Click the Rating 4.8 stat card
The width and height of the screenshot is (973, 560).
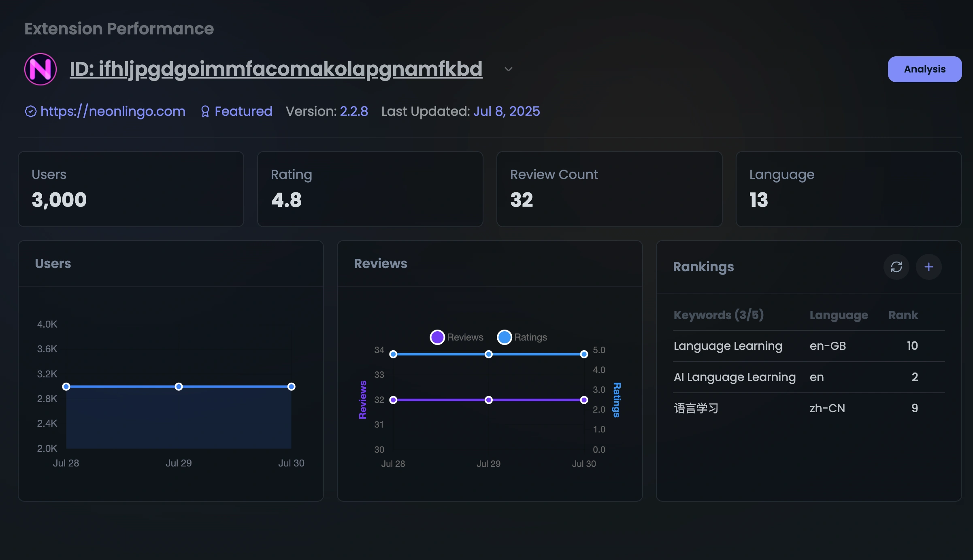(x=370, y=189)
